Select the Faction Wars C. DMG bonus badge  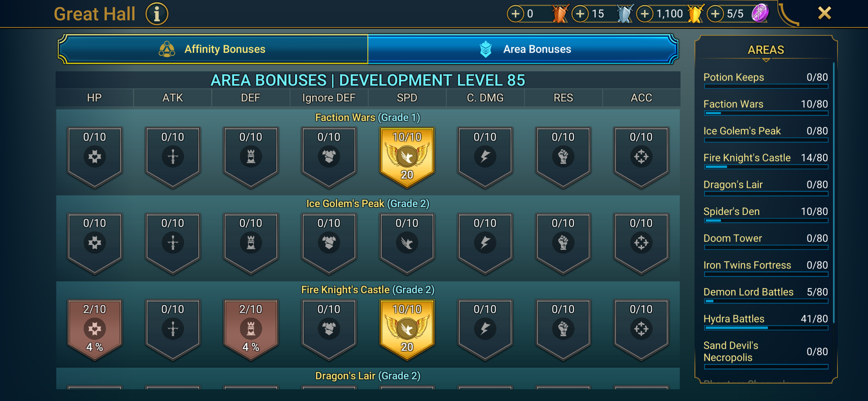485,158
